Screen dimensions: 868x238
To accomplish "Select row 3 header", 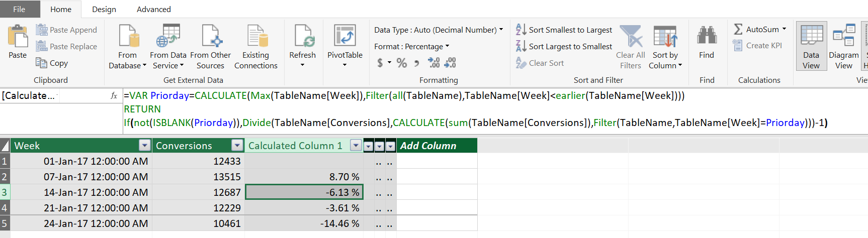I will pos(5,192).
